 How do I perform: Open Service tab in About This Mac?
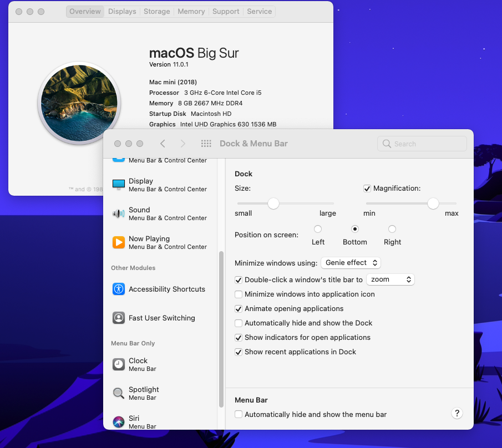260,12
